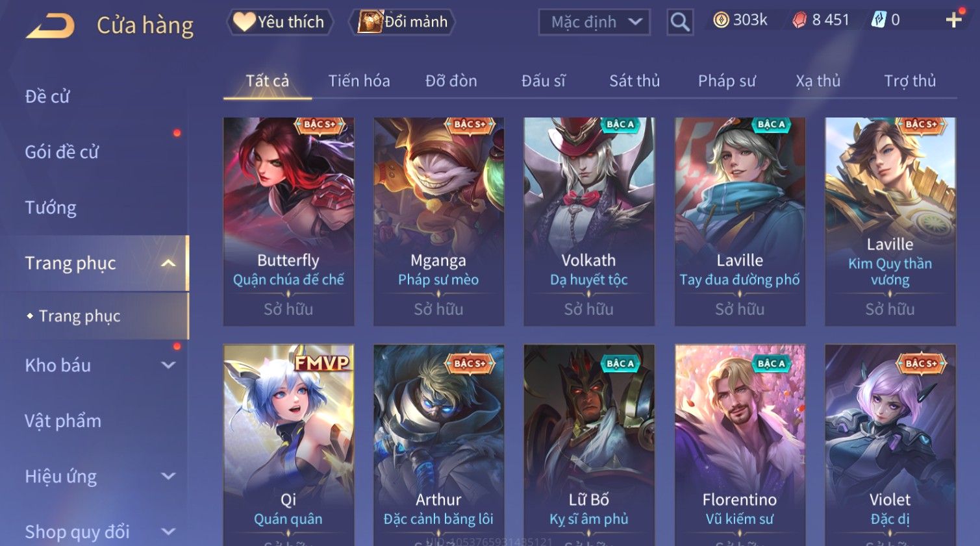980x546 pixels.
Task: Click the blue voucher currency icon
Action: (878, 20)
